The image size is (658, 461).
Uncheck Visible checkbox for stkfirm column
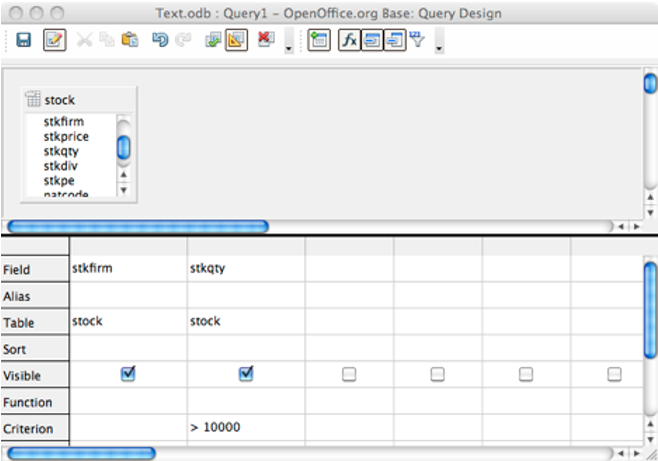click(128, 374)
